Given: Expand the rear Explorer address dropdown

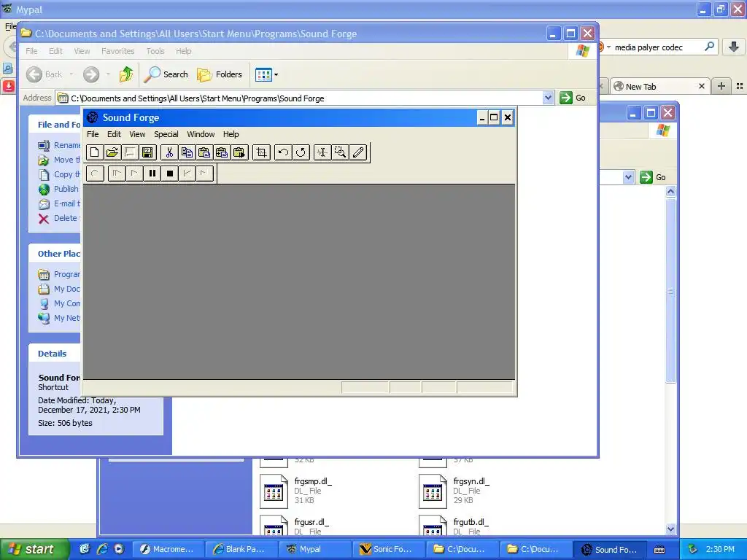Looking at the screenshot, I should (x=628, y=177).
